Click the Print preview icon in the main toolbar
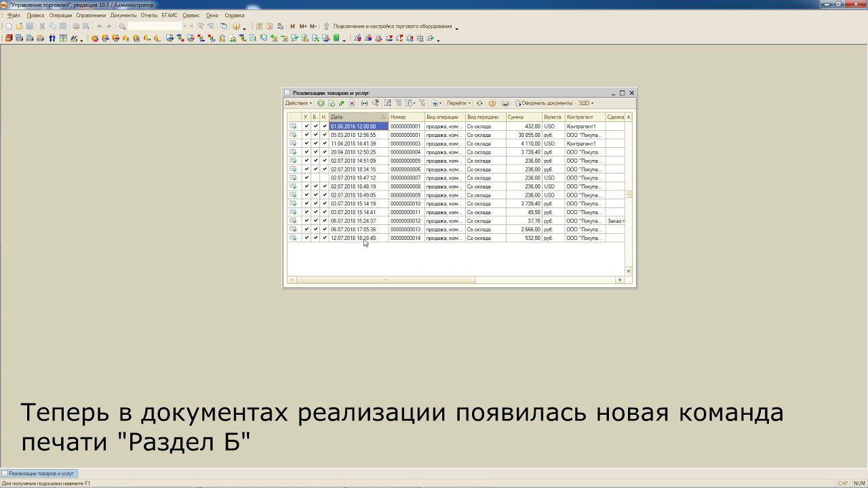 coord(86,26)
